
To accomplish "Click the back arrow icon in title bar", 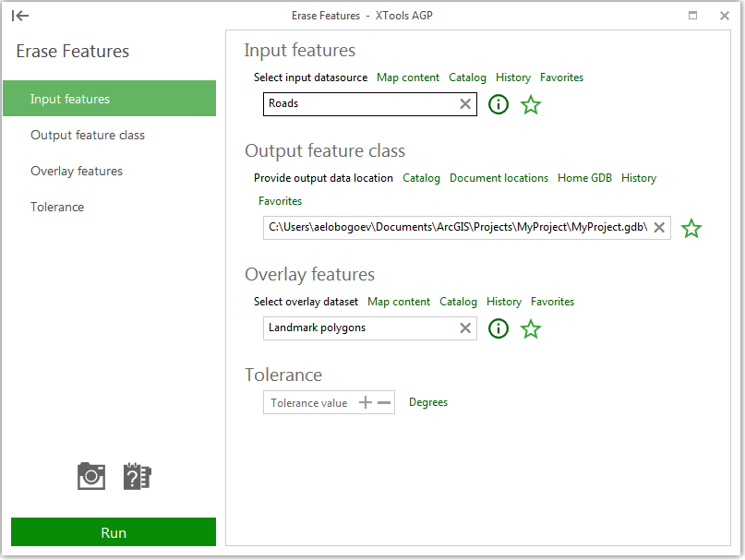I will tap(20, 16).
